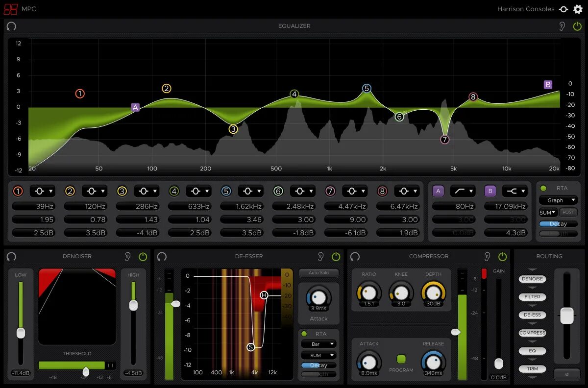Select EQ band 7 node on graph
The height and width of the screenshot is (388, 588).
pyautogui.click(x=444, y=140)
